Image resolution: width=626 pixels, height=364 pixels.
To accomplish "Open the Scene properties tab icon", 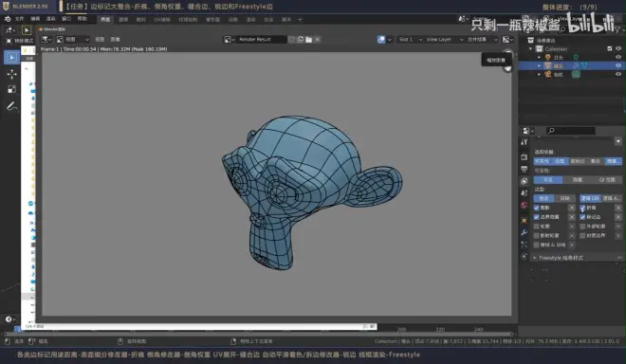I will pyautogui.click(x=525, y=193).
